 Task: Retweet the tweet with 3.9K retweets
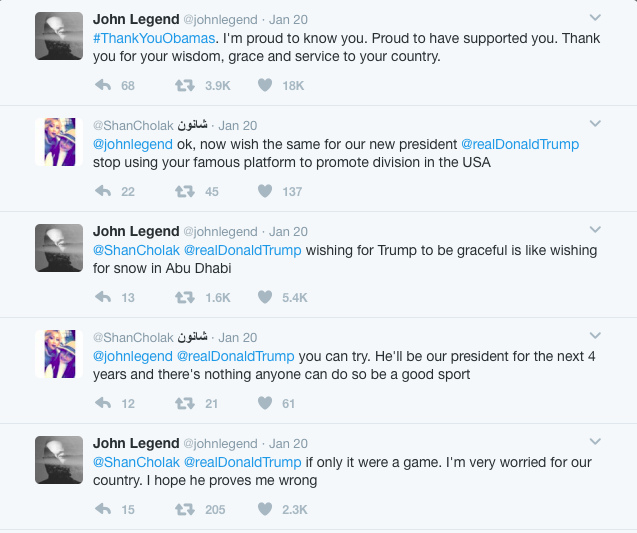click(x=185, y=85)
